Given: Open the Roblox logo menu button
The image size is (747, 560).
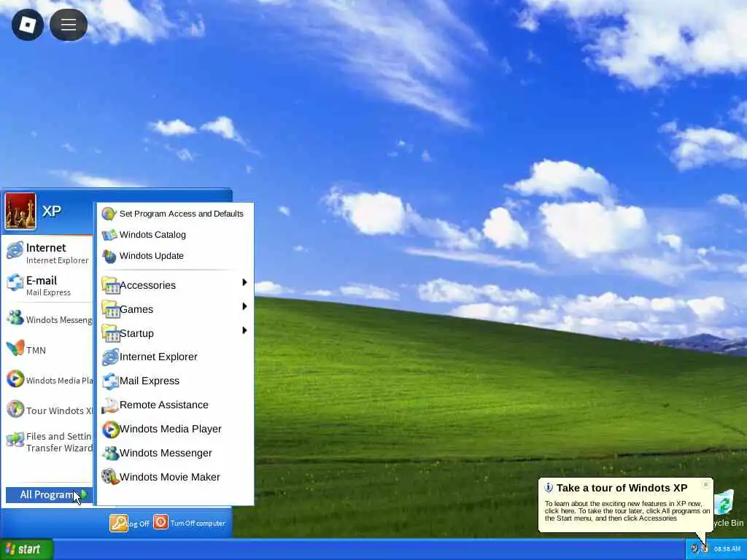Looking at the screenshot, I should 28,25.
